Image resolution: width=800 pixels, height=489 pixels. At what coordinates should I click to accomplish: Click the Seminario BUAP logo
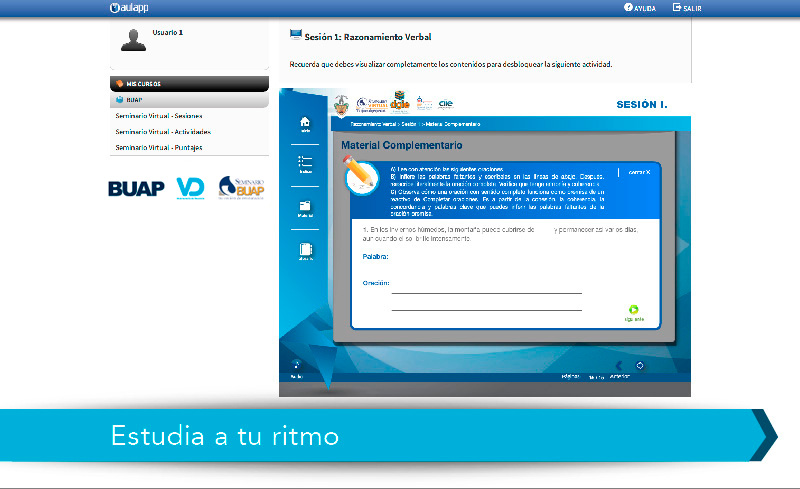(x=241, y=188)
